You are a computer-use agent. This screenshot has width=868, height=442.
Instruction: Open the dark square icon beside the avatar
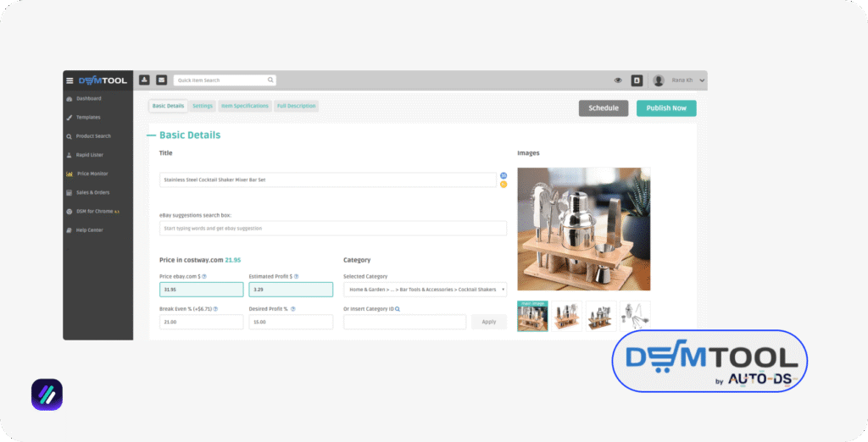point(637,80)
